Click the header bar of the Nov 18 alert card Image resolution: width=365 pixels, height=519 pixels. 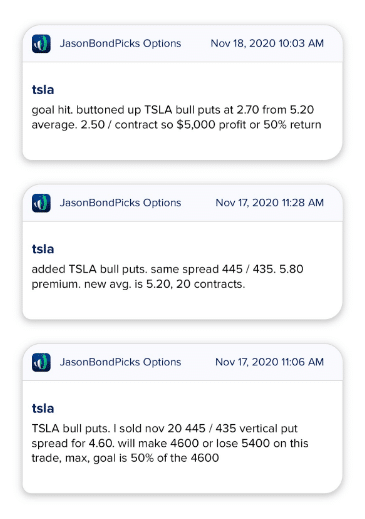tap(182, 44)
